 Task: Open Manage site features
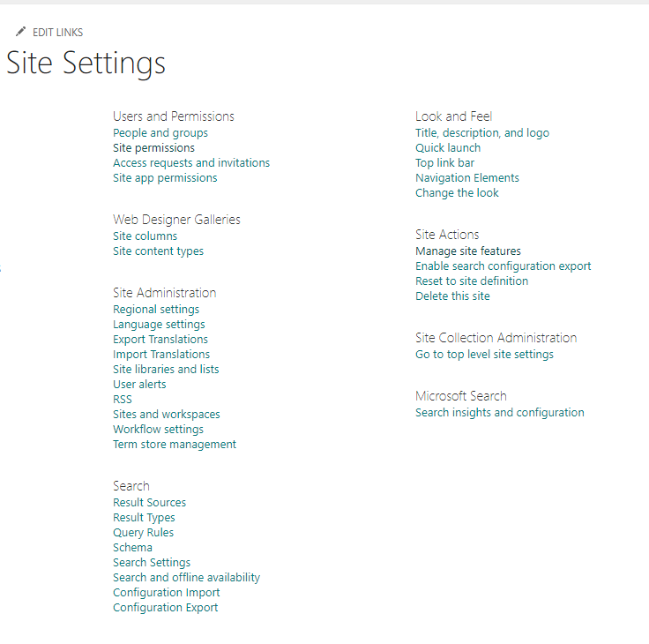pyautogui.click(x=468, y=251)
